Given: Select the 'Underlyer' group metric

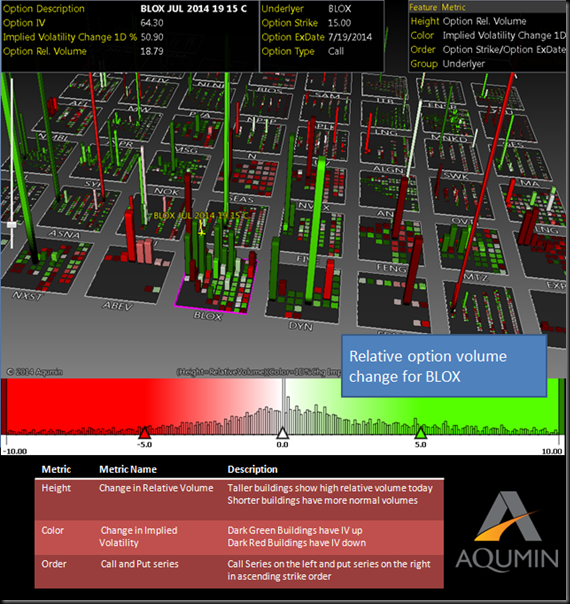Looking at the screenshot, I should [463, 64].
